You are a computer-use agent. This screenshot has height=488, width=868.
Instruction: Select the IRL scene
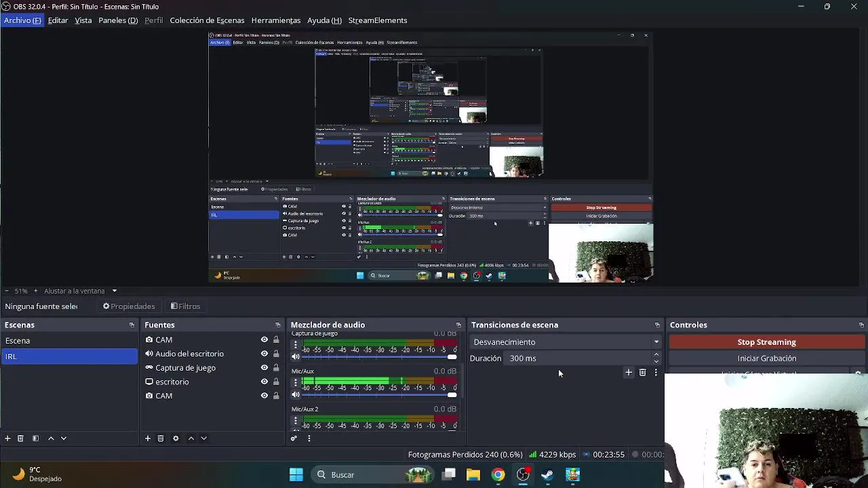[x=69, y=357]
